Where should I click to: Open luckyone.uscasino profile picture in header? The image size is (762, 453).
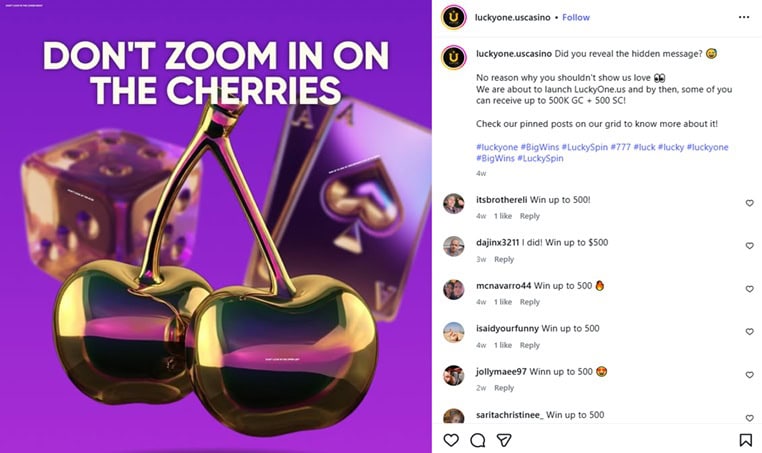tap(454, 17)
